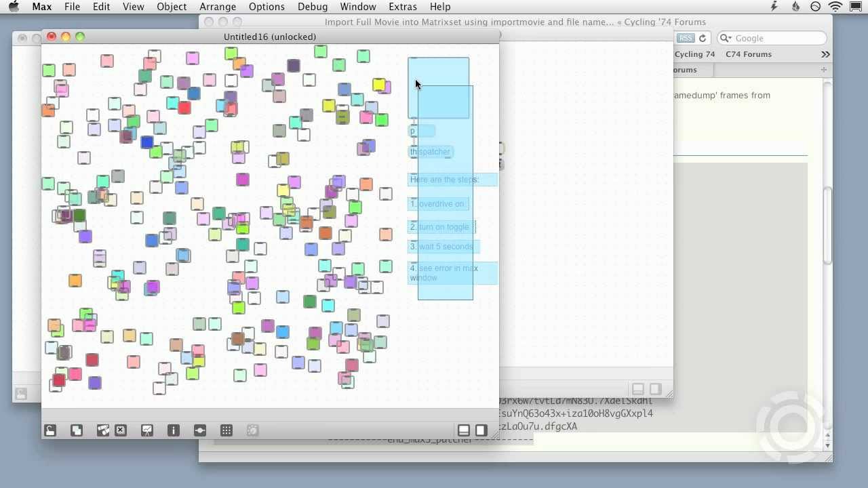Open the Wi-Fi status menu
The height and width of the screenshot is (488, 868).
(835, 7)
